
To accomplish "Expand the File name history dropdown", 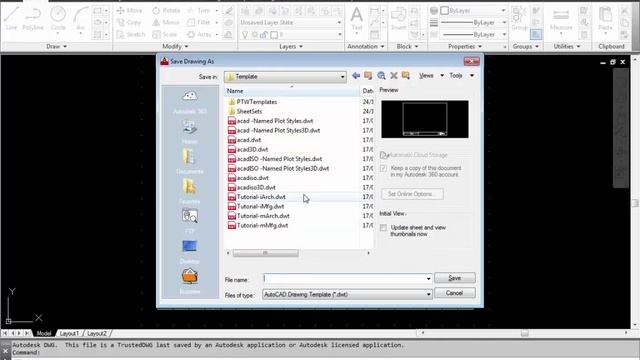I will 428,279.
